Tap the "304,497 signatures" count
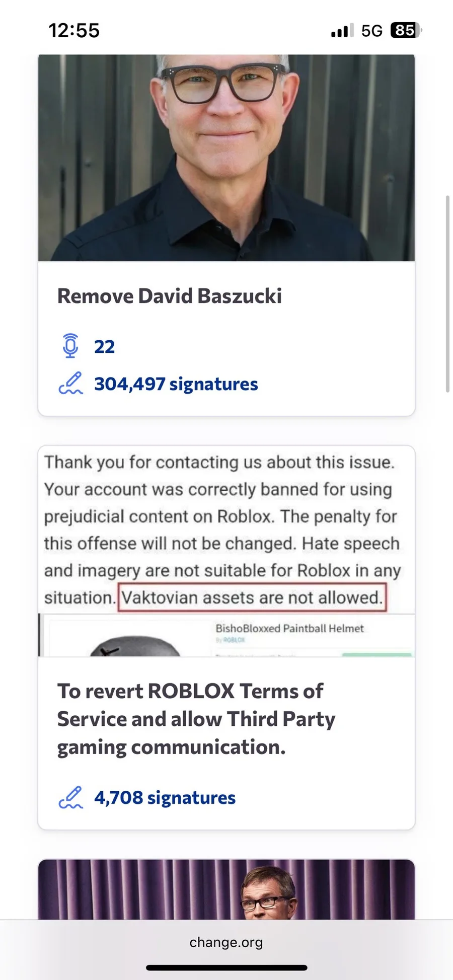453x980 pixels. [x=176, y=384]
